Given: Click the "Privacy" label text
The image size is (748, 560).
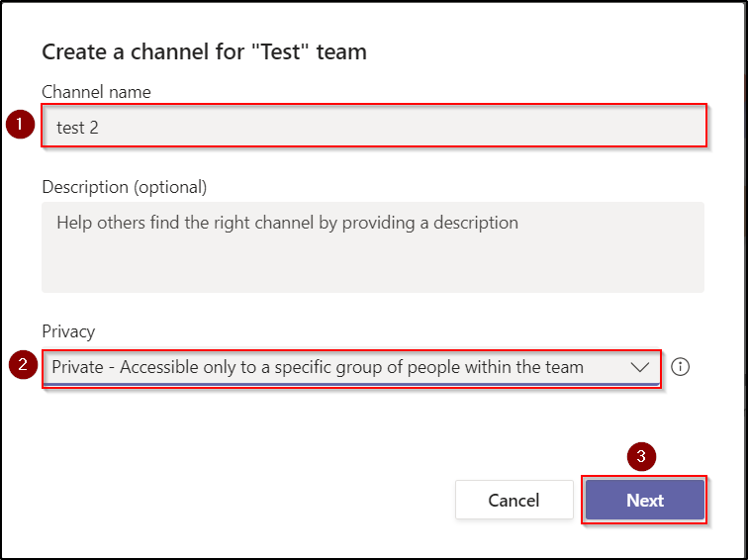Looking at the screenshot, I should point(68,331).
